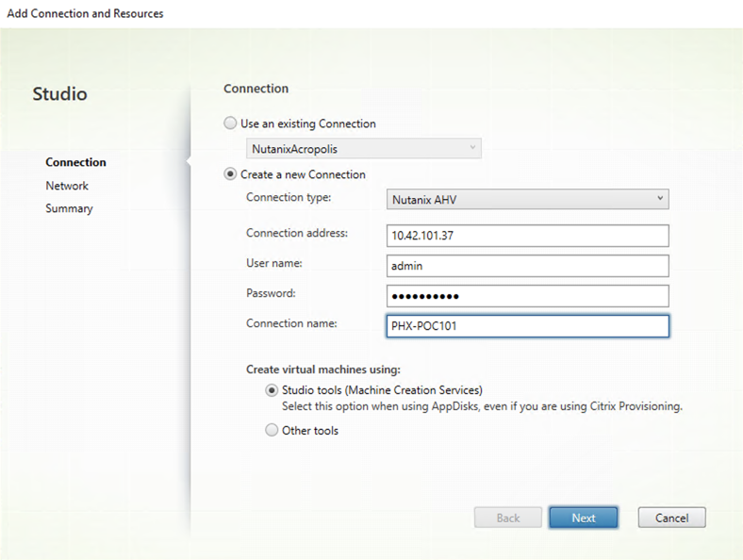Click the Next button
Screen dimensions: 743x560
584,518
